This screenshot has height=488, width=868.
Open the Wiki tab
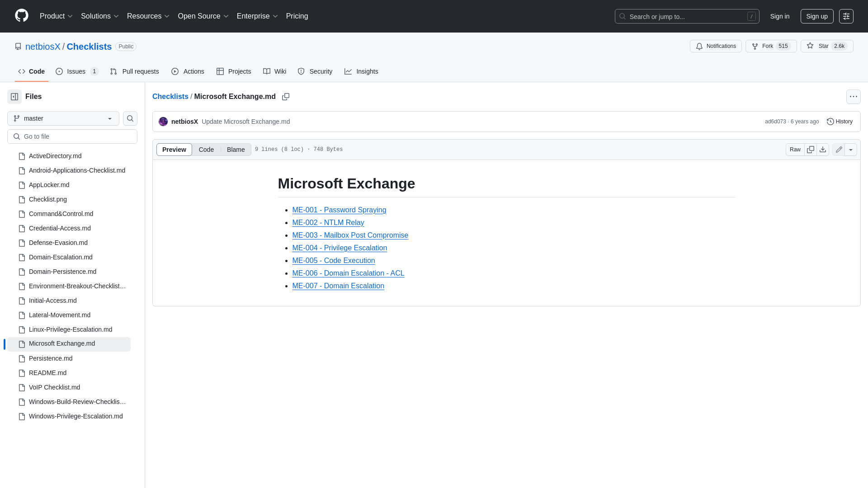274,71
